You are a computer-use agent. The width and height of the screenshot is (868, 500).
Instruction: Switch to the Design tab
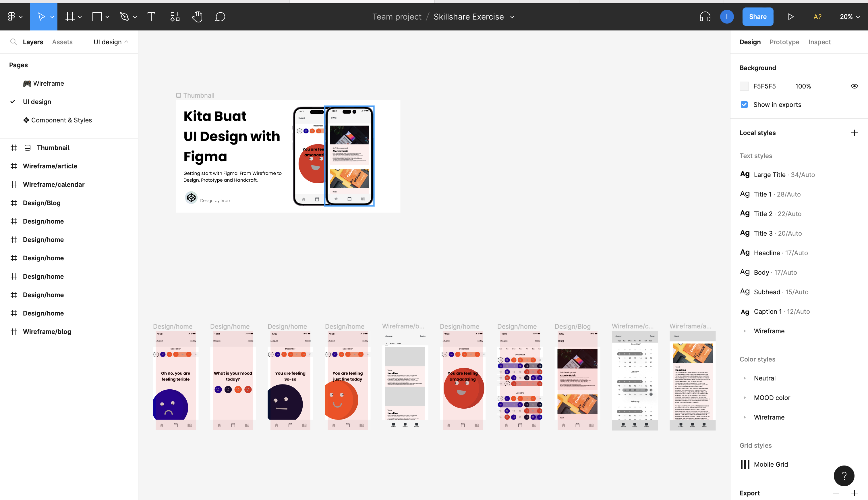coord(750,42)
